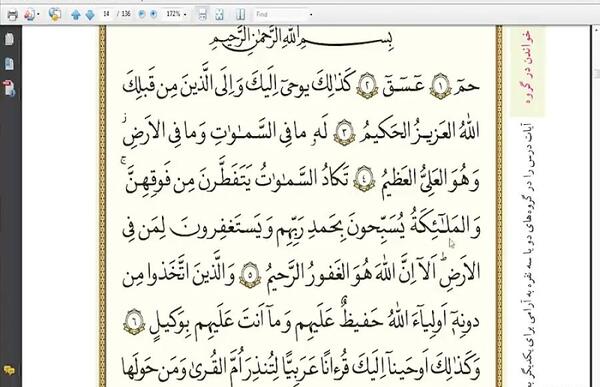The image size is (600, 387).
Task: Toggle fit one full page view
Action: (219, 15)
